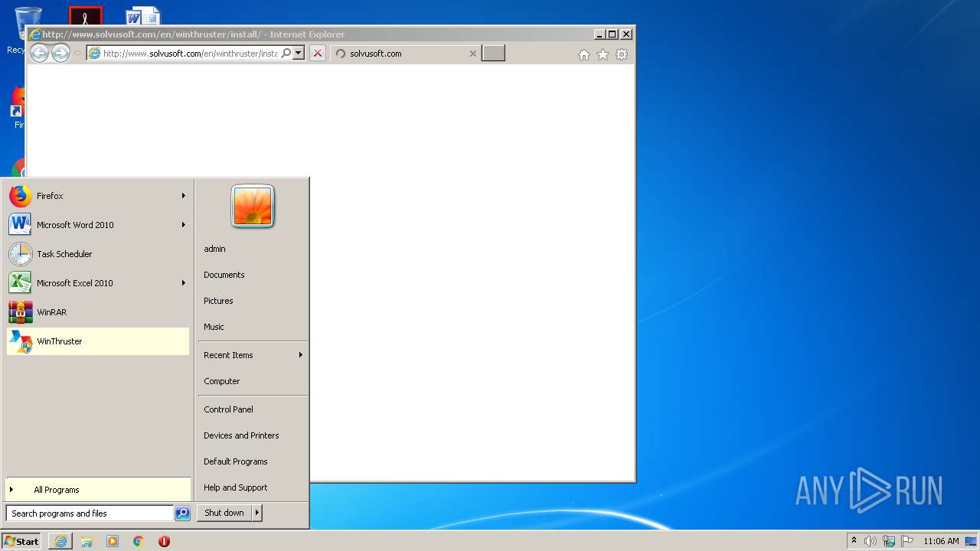980x551 pixels.
Task: Open Internet Explorer Tools gear icon
Action: coord(622,54)
